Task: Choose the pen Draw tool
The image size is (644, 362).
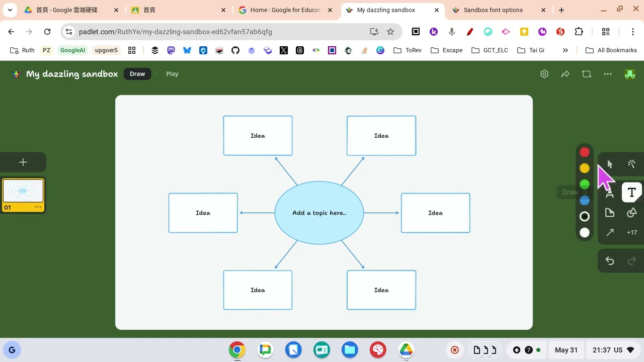Action: pos(609,194)
